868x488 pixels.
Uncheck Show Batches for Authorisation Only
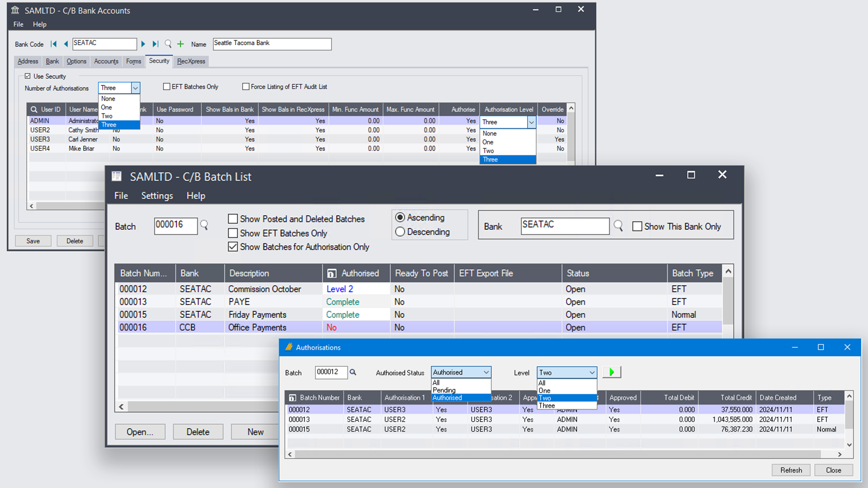coord(233,247)
